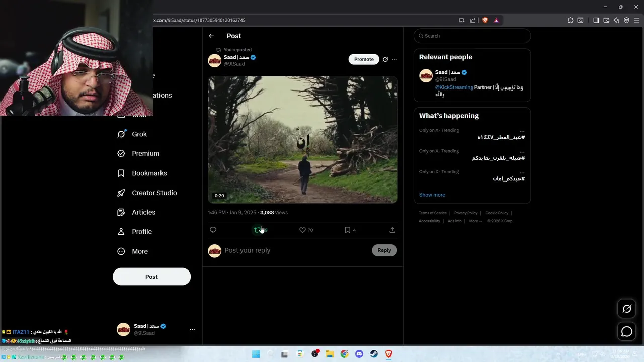
Task: Click the share post icon
Action: pos(392,230)
